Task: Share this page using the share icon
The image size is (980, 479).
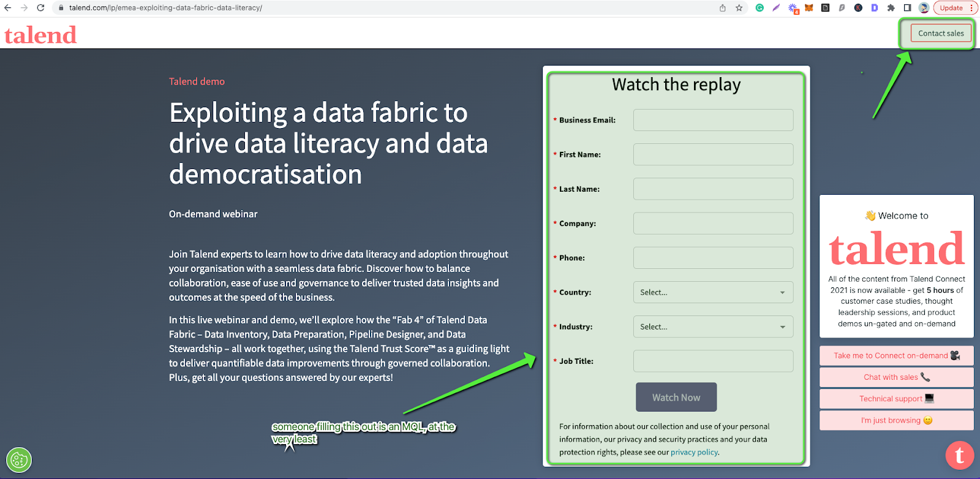Action: tap(723, 8)
